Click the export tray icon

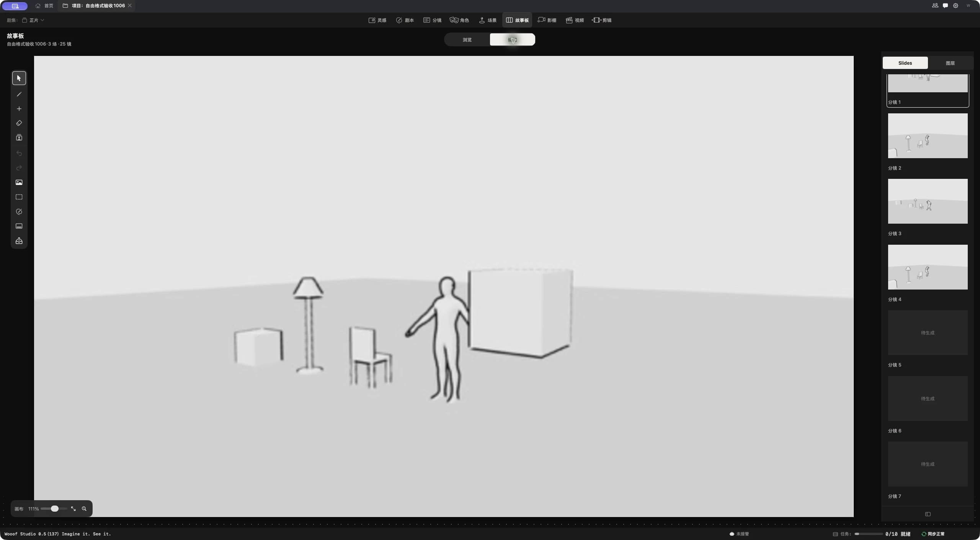[x=19, y=241]
